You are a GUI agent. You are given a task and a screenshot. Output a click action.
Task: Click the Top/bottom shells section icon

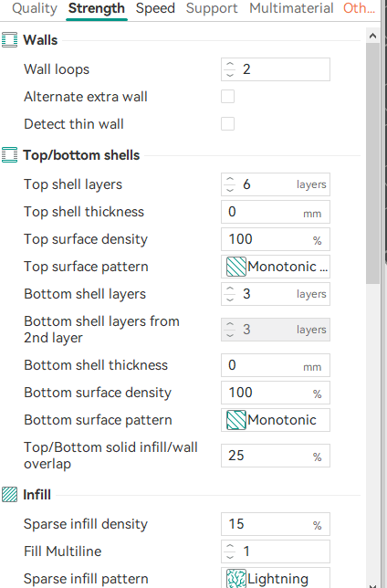click(x=9, y=155)
